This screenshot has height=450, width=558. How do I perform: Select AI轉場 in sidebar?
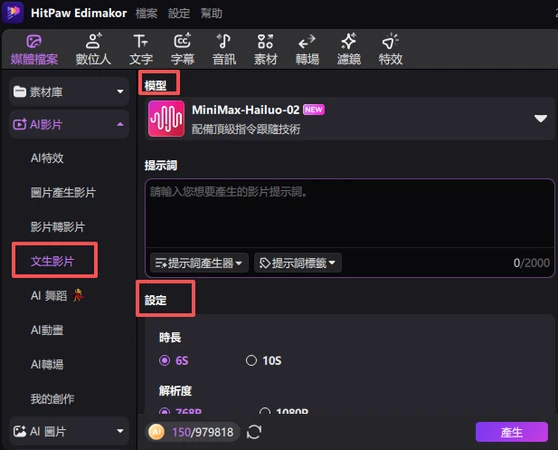click(x=47, y=364)
